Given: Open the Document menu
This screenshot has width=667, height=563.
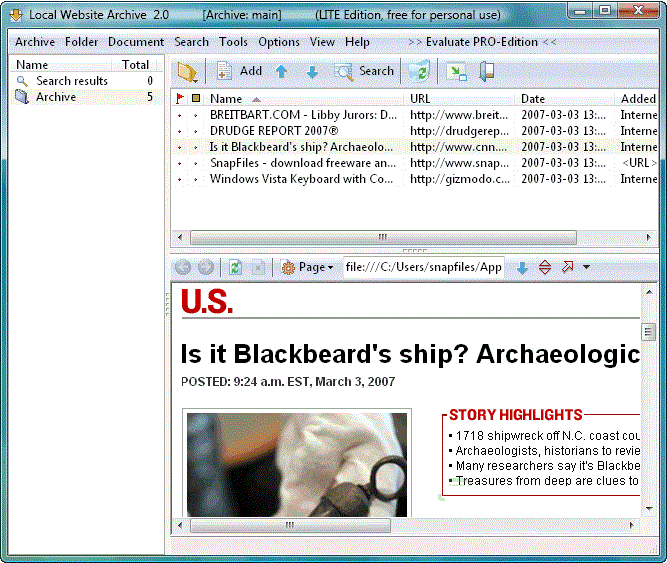Looking at the screenshot, I should click(x=136, y=42).
